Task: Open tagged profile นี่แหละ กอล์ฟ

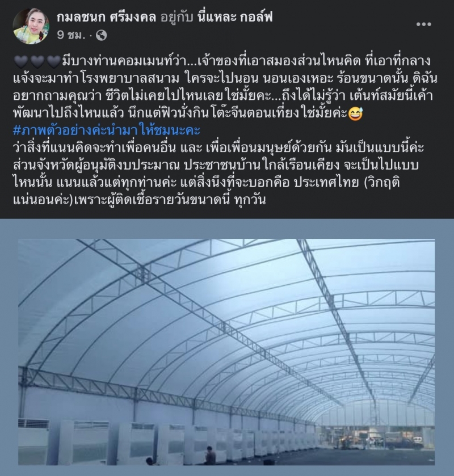Action: point(234,17)
